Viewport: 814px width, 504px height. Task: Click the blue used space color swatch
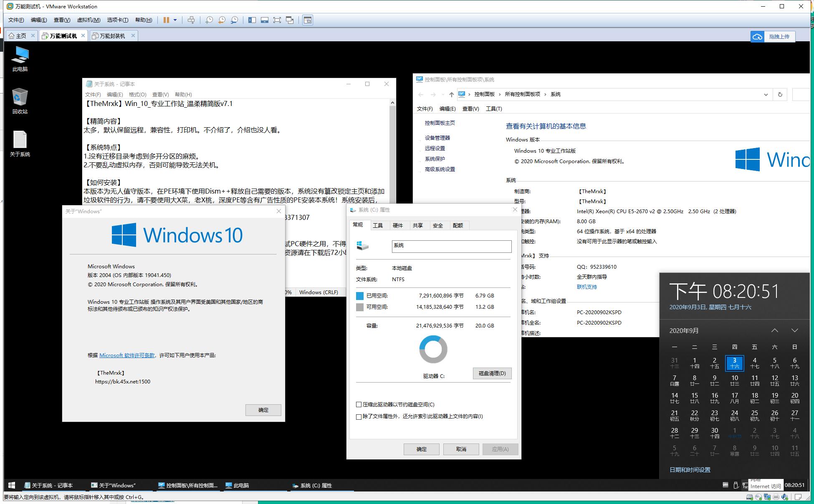pos(360,296)
